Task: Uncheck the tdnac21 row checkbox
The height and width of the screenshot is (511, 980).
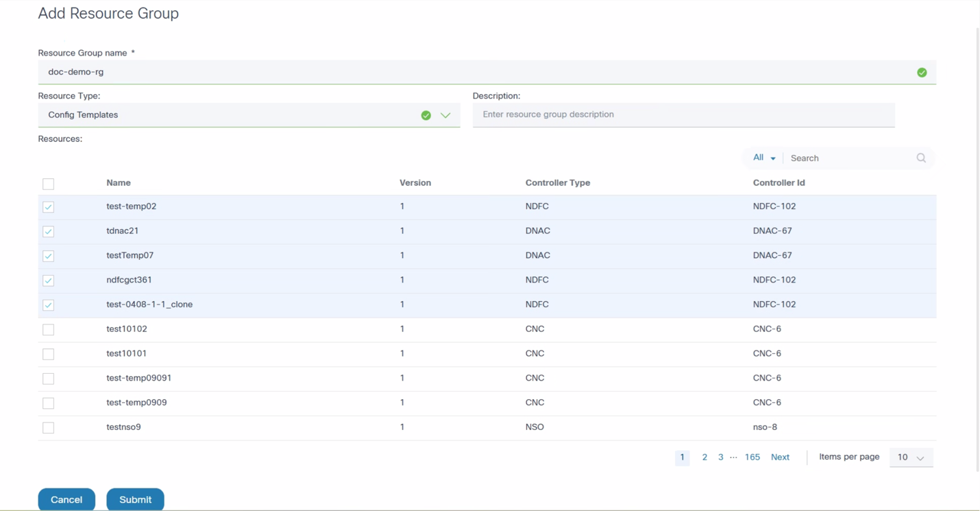Action: (x=48, y=232)
